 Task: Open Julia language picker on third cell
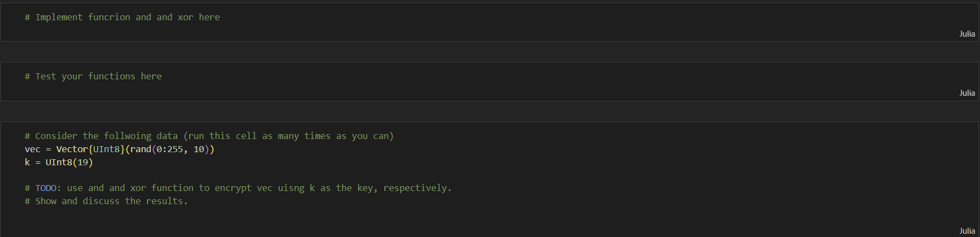967,231
